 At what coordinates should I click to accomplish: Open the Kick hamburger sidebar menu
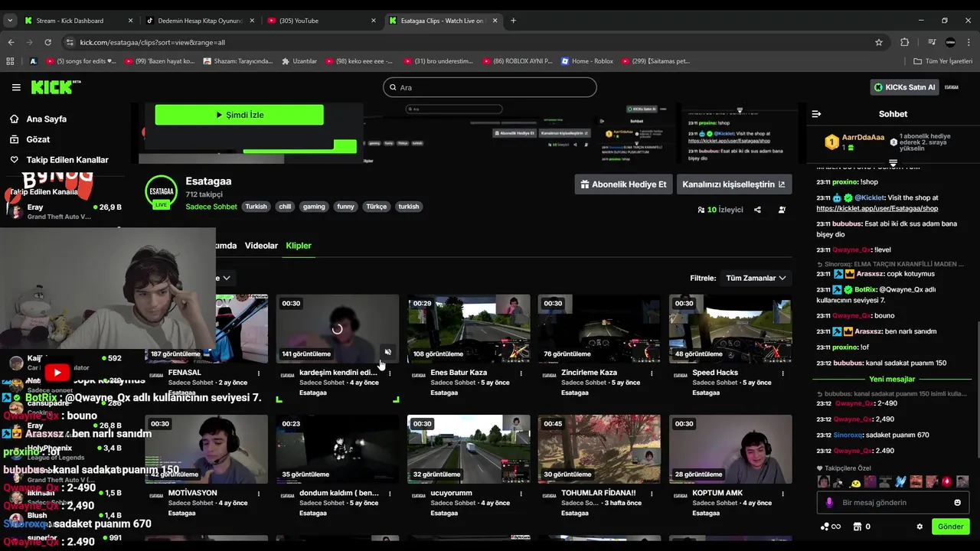[x=16, y=87]
